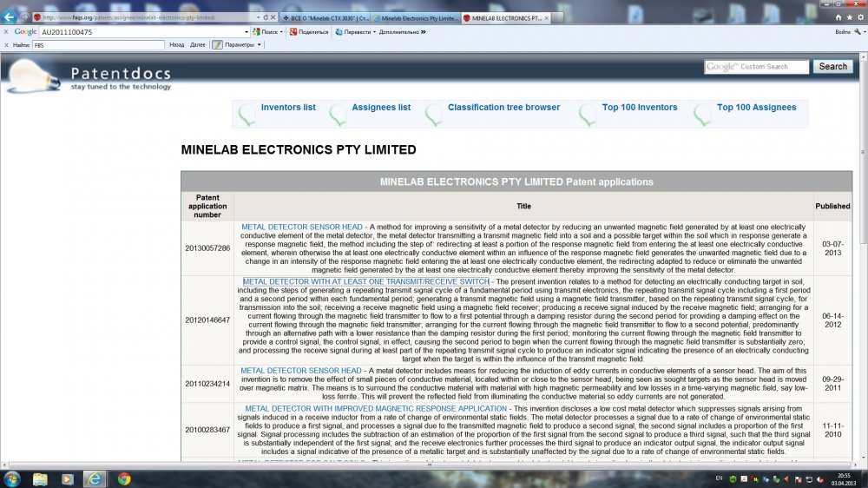Open Google toolbar wrench settings
The height and width of the screenshot is (488, 868).
click(x=858, y=32)
